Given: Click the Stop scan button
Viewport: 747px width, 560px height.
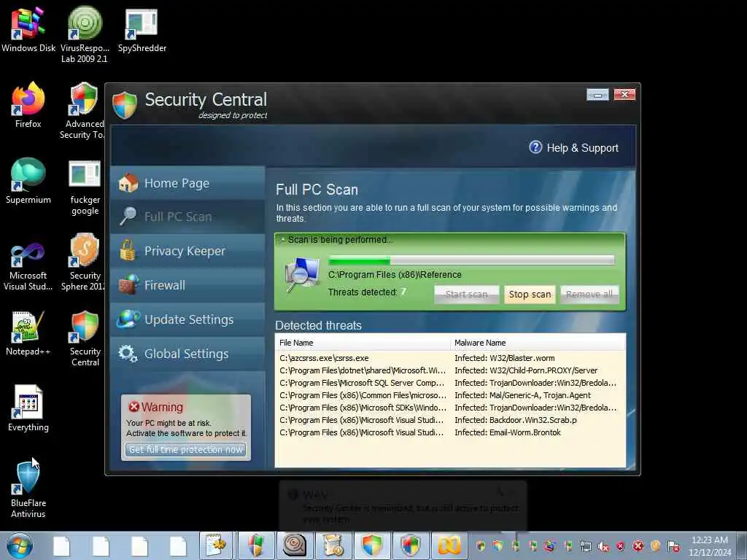Looking at the screenshot, I should coord(530,295).
